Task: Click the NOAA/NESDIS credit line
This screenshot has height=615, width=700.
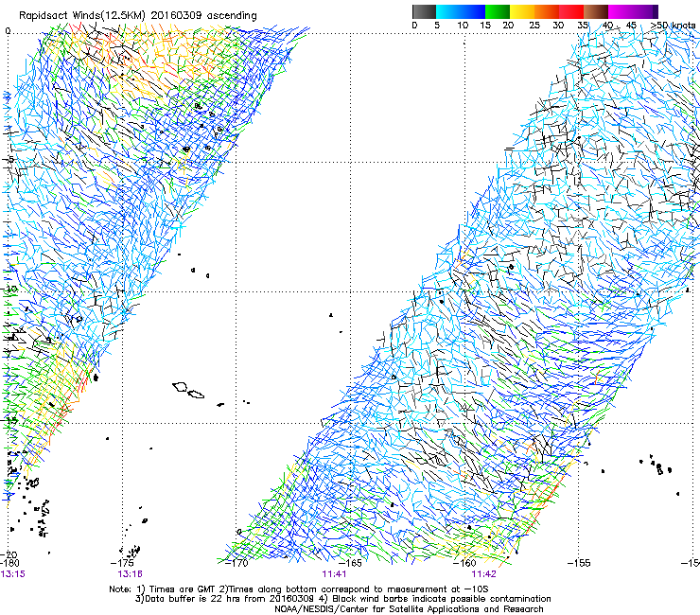Action: point(409,609)
